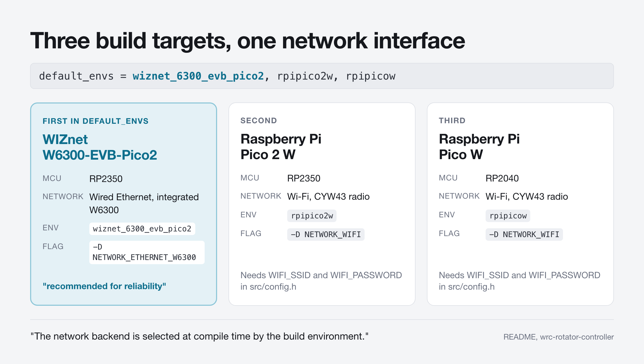Image resolution: width=644 pixels, height=364 pixels.
Task: Click the 'RP2040' MCU value
Action: 502,178
